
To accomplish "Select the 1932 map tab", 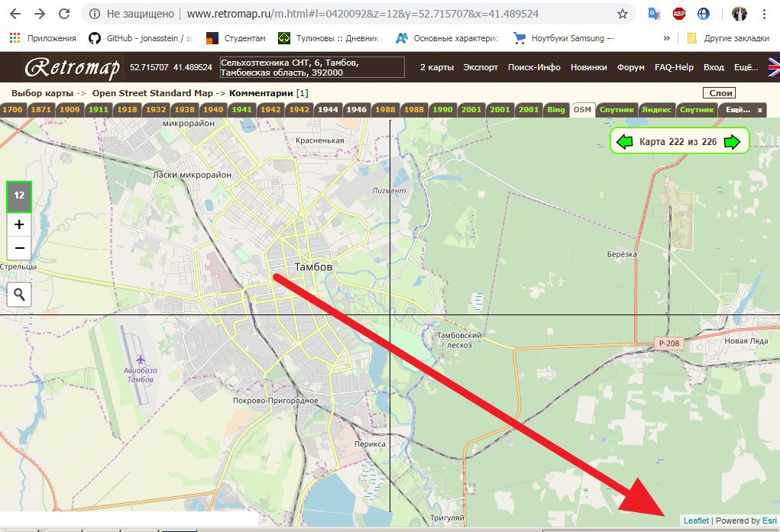I will pos(156,110).
